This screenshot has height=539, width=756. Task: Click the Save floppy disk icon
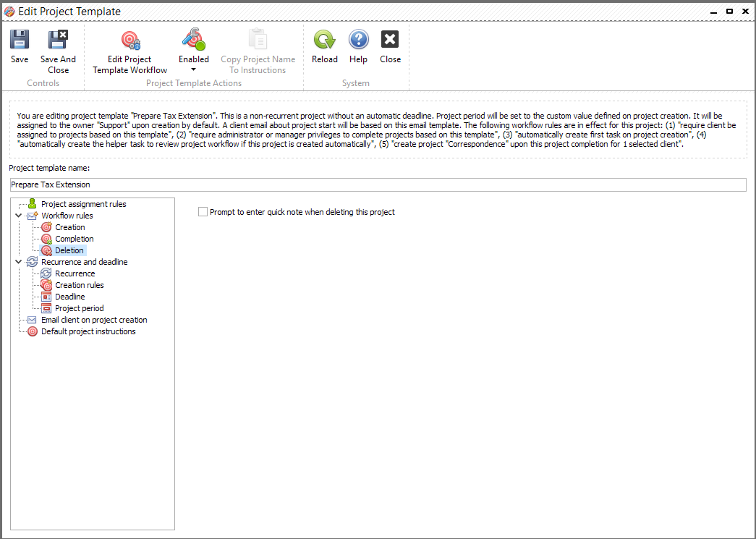[x=20, y=40]
